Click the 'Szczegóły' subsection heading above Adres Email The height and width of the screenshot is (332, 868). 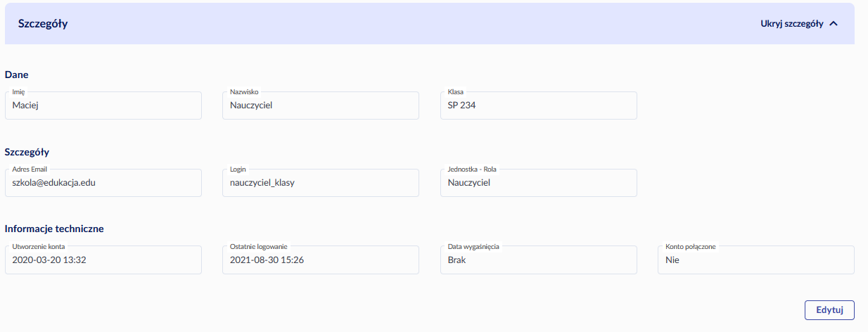pos(27,151)
